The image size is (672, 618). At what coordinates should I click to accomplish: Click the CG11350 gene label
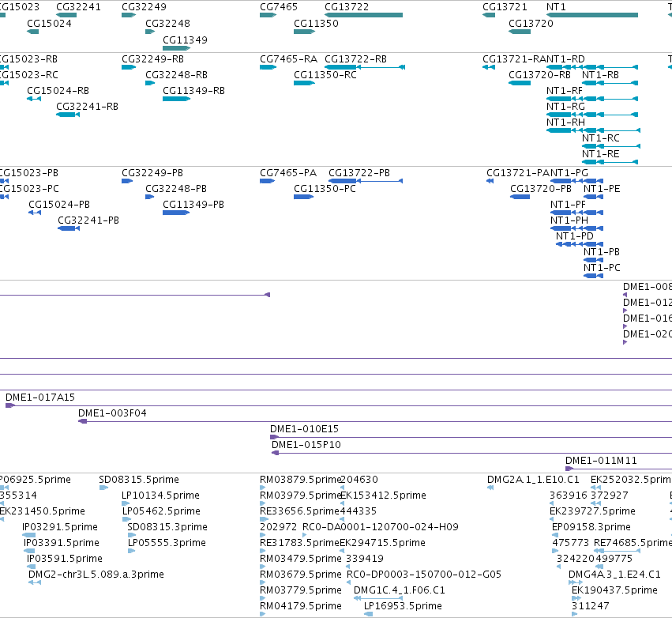(x=316, y=24)
